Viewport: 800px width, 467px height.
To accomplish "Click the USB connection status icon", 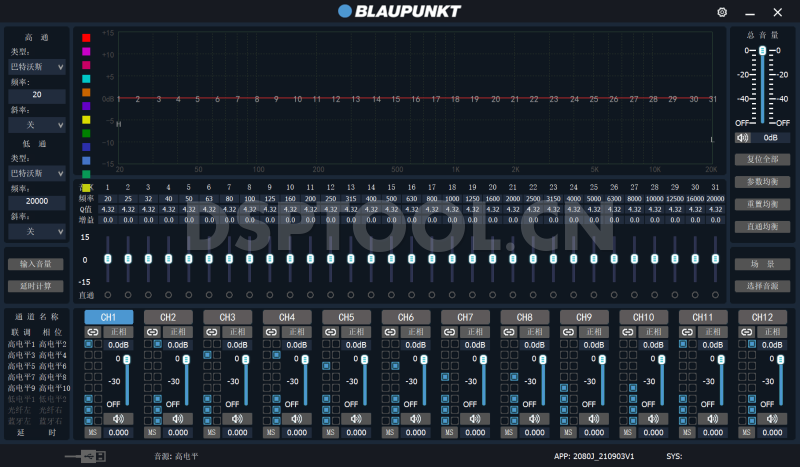I will point(84,456).
